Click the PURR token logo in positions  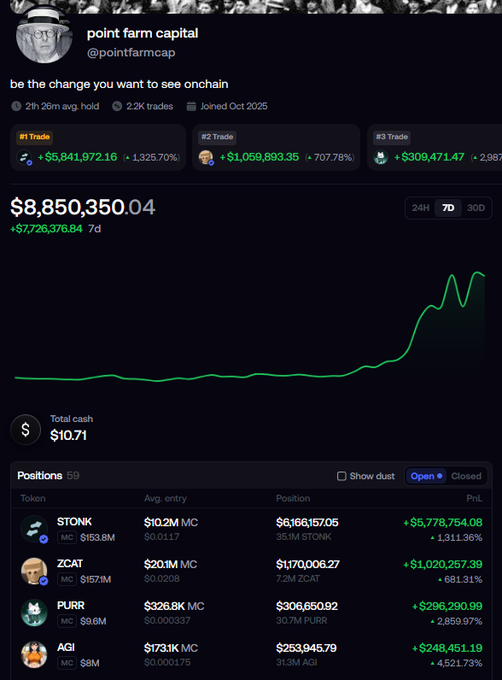coord(34,613)
